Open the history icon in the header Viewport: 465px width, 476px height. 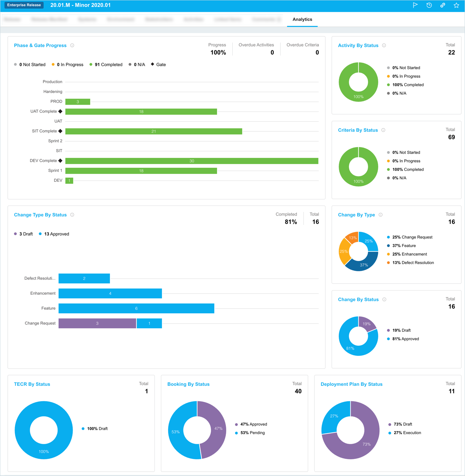(x=429, y=5)
